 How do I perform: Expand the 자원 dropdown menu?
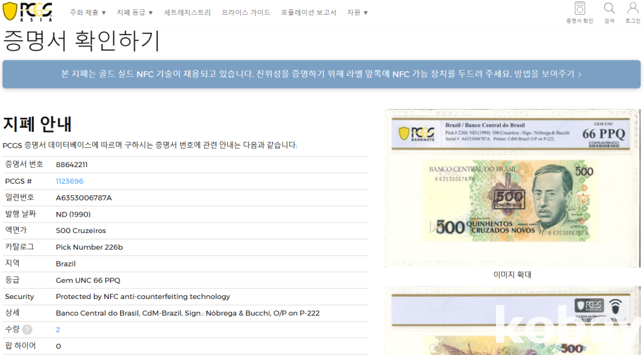coord(357,13)
